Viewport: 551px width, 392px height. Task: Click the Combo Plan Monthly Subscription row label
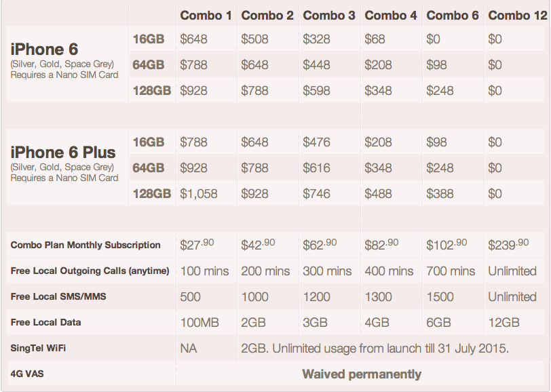pyautogui.click(x=85, y=245)
